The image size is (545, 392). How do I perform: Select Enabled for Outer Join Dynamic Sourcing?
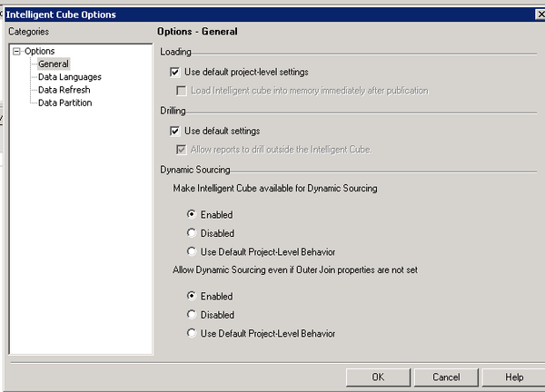coord(191,297)
